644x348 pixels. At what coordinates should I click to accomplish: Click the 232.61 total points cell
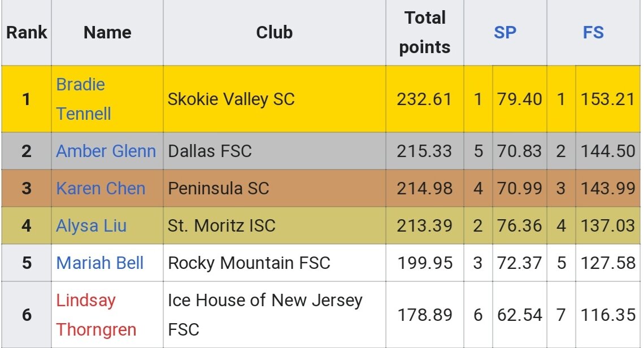click(425, 99)
